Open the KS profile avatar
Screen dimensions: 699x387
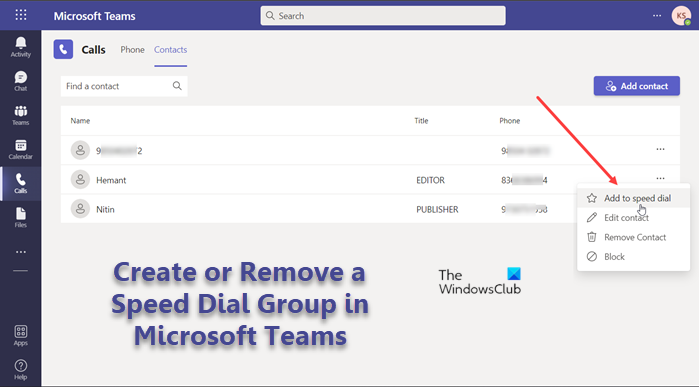coord(681,16)
